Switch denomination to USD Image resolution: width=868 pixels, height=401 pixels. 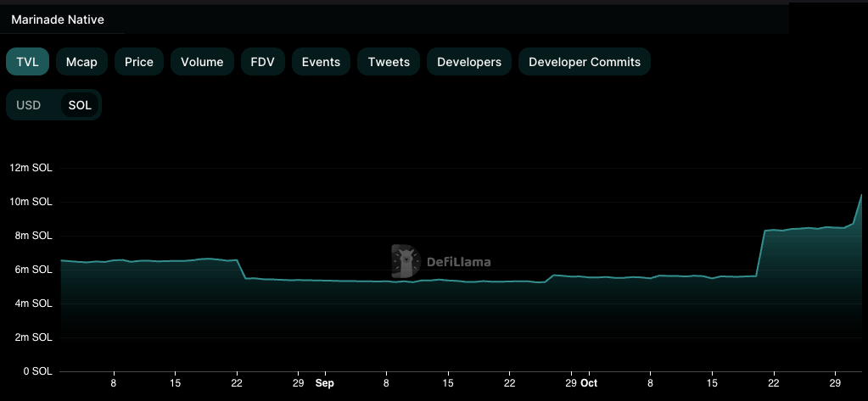coord(28,105)
